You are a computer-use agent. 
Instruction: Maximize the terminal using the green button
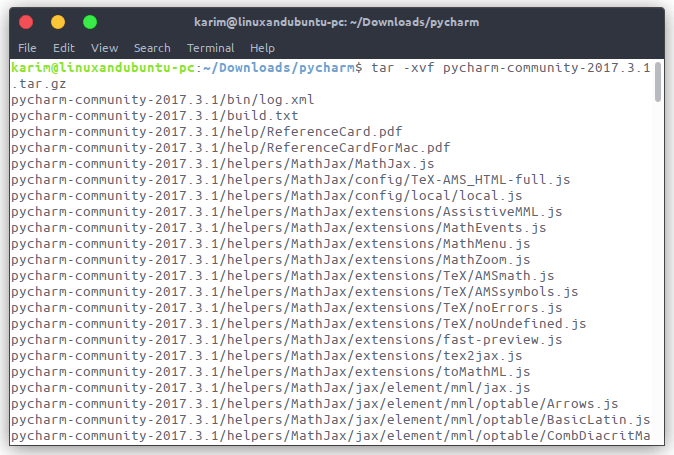pos(90,22)
